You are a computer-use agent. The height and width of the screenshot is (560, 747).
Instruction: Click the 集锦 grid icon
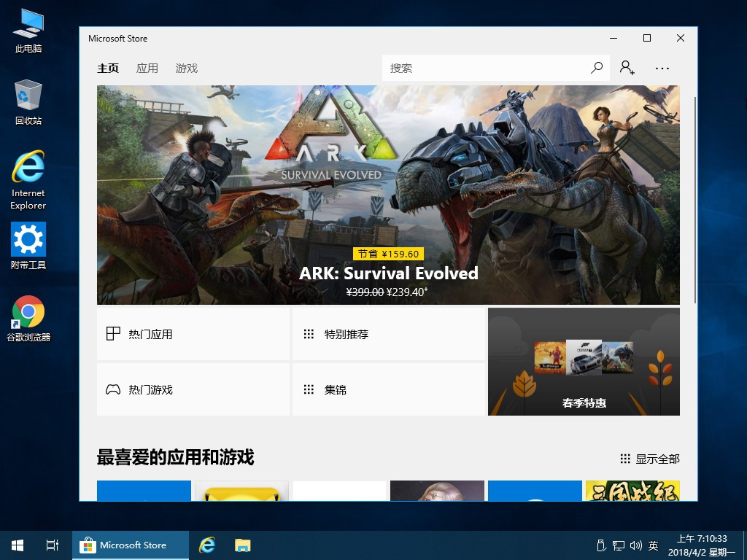point(309,389)
